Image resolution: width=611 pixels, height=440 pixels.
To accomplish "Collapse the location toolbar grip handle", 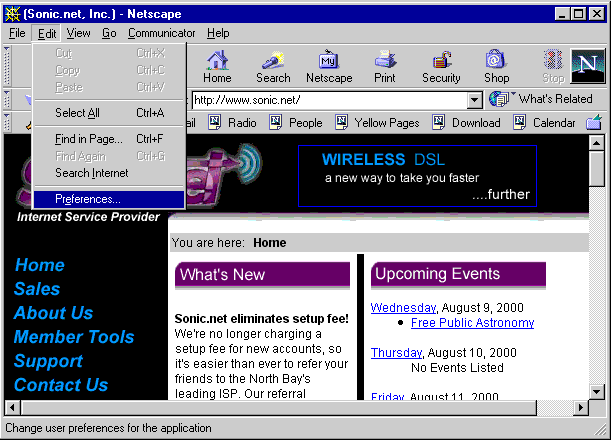I will (x=7, y=99).
